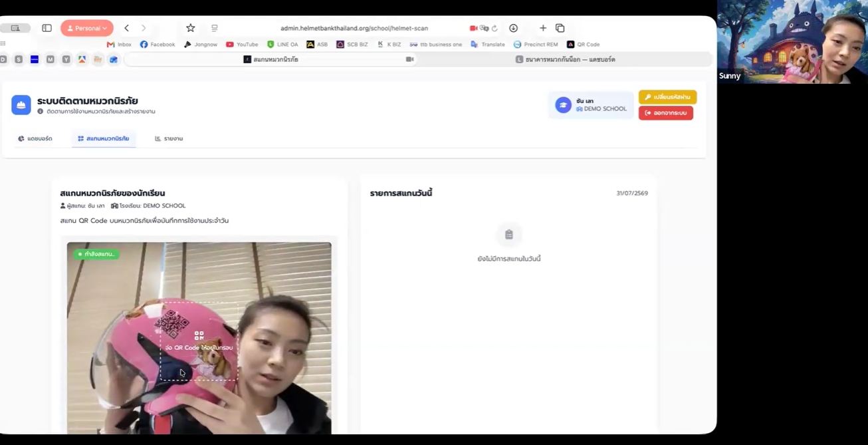Click the apps grid icon in bookmarks bar
The image size is (868, 445).
[3, 45]
